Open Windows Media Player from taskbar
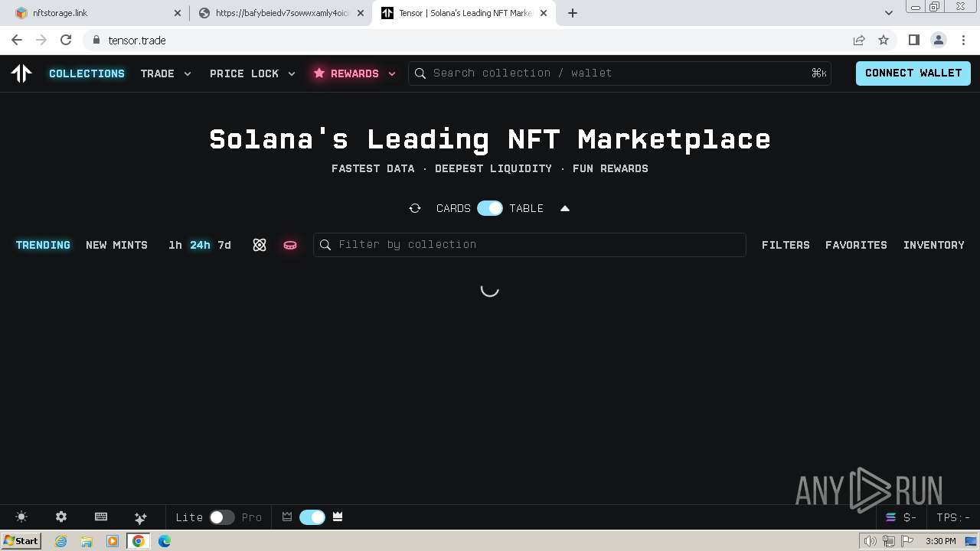This screenshot has width=980, height=551. pos(113,541)
